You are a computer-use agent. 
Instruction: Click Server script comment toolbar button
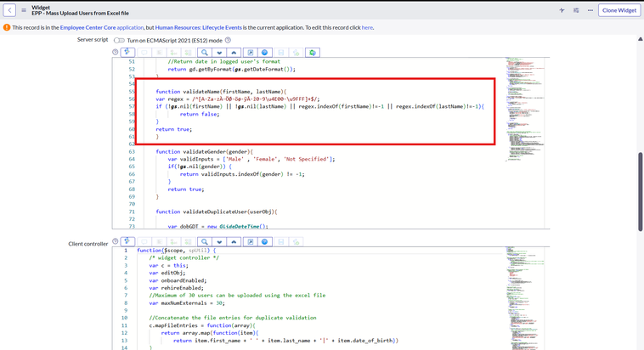click(144, 52)
